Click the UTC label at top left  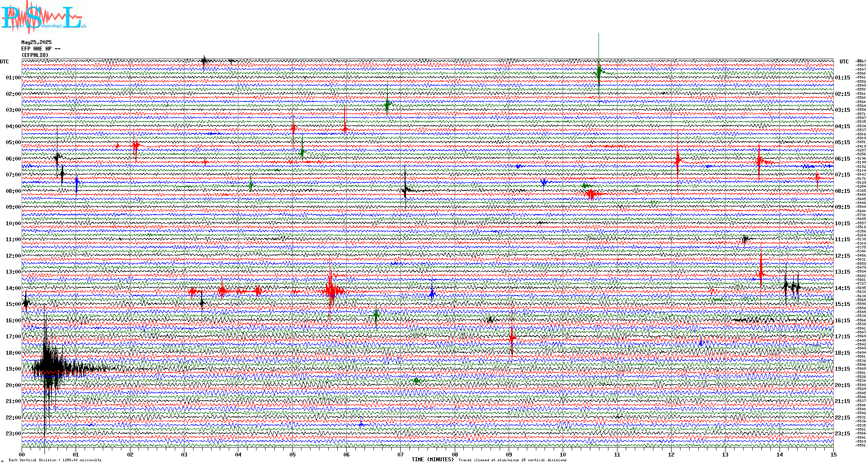point(4,62)
